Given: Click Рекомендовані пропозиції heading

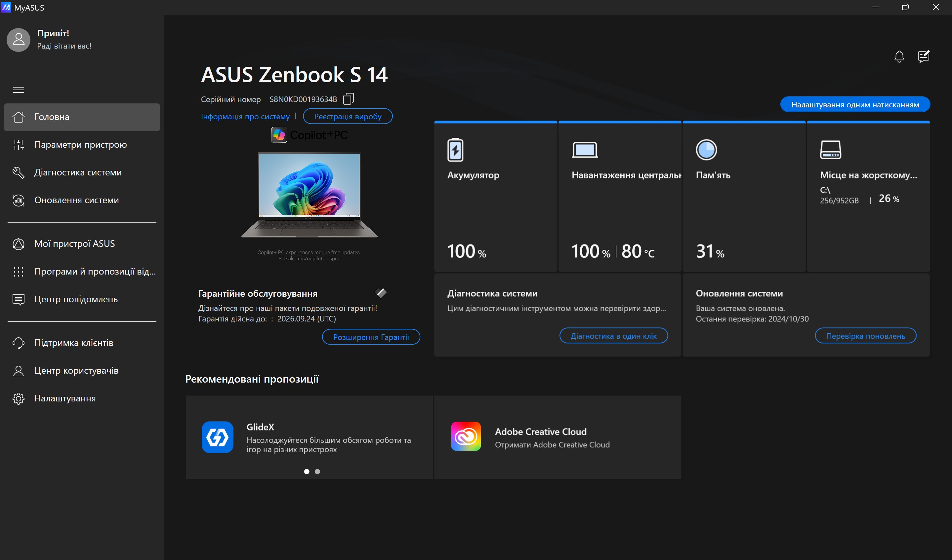Looking at the screenshot, I should (252, 379).
